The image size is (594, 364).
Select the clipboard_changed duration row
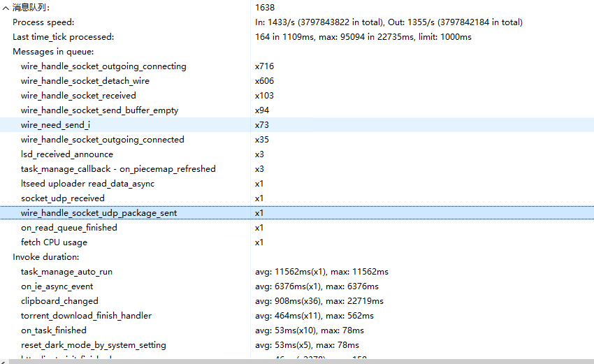click(59, 301)
